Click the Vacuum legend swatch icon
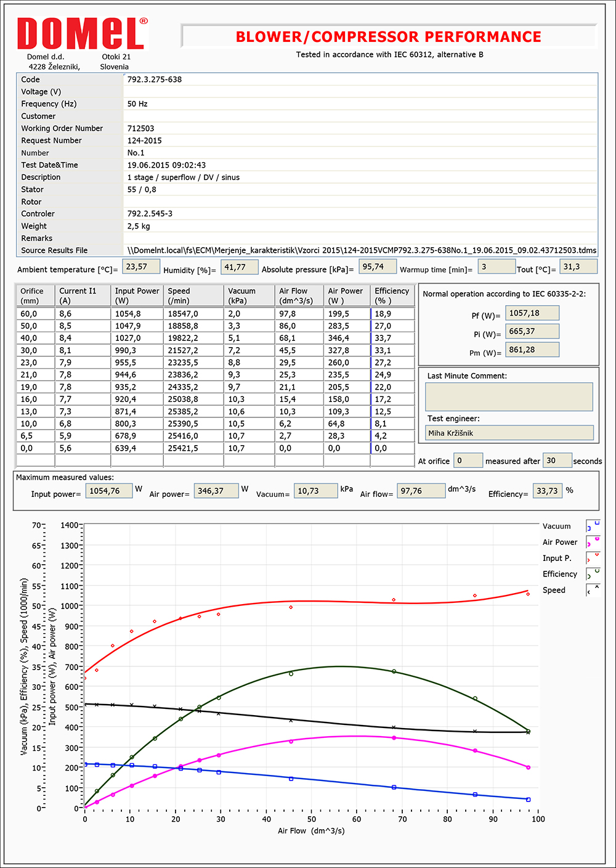 click(x=593, y=526)
